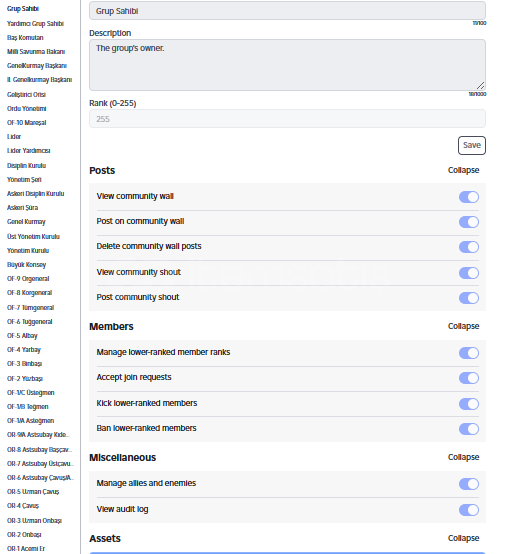The width and height of the screenshot is (509, 554).
Task: Click the Save button
Action: (x=472, y=145)
